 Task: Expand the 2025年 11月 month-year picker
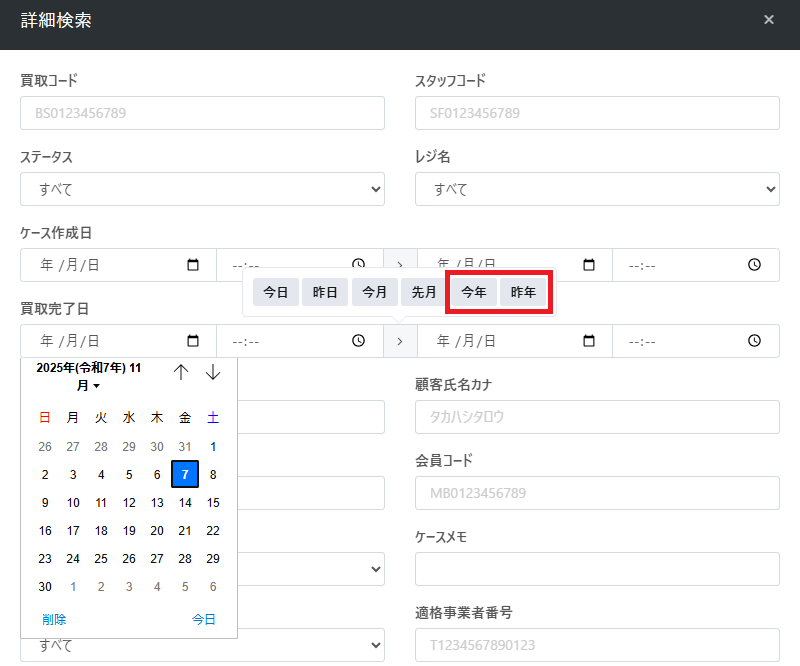(x=89, y=376)
